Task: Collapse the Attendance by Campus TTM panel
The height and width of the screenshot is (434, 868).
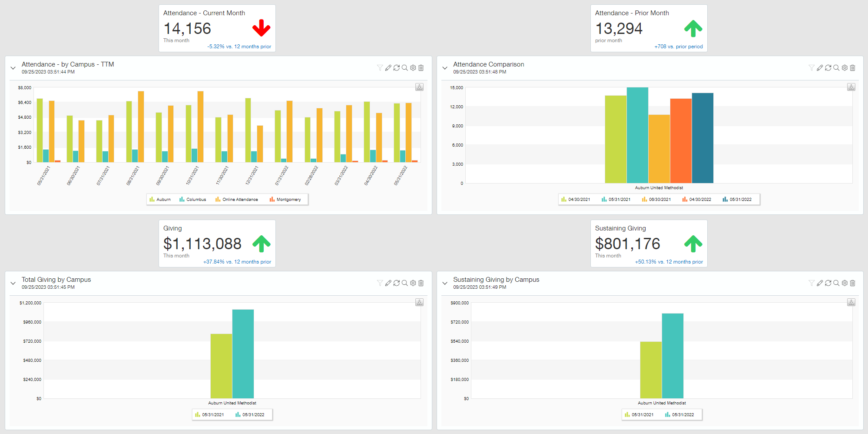Action: point(13,68)
